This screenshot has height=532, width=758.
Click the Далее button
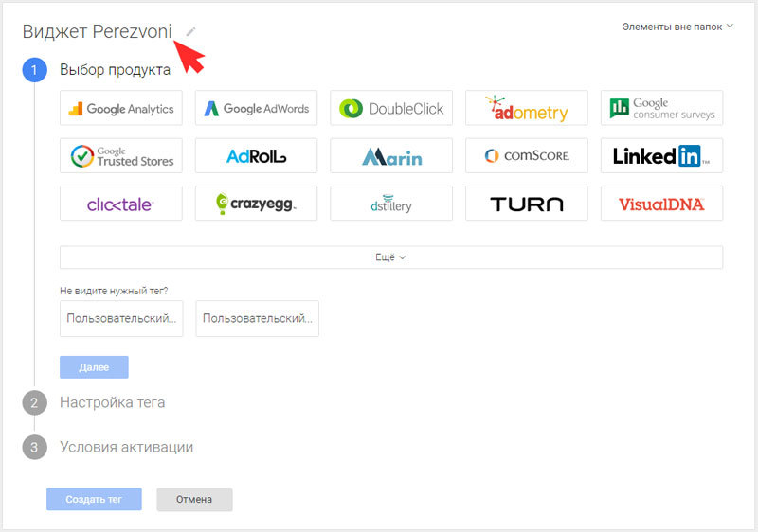(94, 367)
